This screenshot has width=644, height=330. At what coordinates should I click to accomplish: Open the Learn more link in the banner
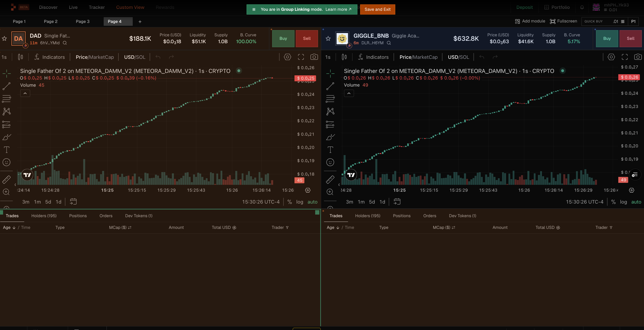click(338, 9)
